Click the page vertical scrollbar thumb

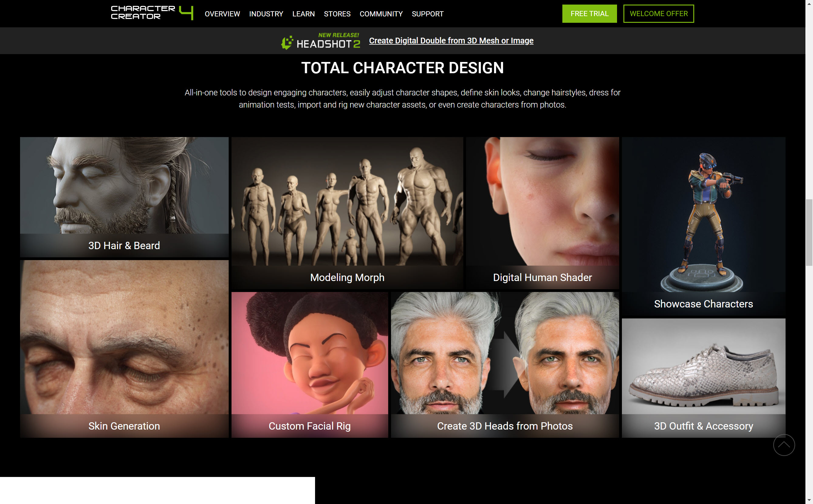[x=809, y=232]
